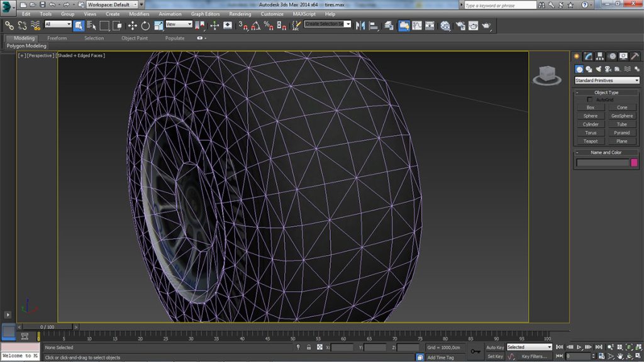Click the pink object color swatch
This screenshot has width=644, height=362.
634,163
